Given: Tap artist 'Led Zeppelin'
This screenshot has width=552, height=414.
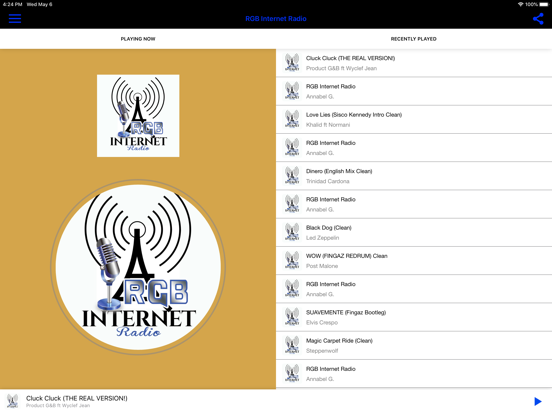Looking at the screenshot, I should pos(322,238).
